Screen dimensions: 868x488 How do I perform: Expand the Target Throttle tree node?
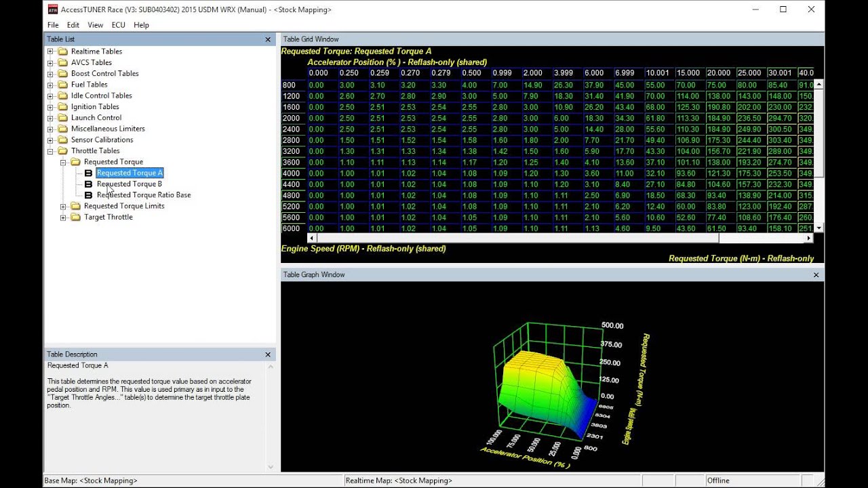point(63,217)
